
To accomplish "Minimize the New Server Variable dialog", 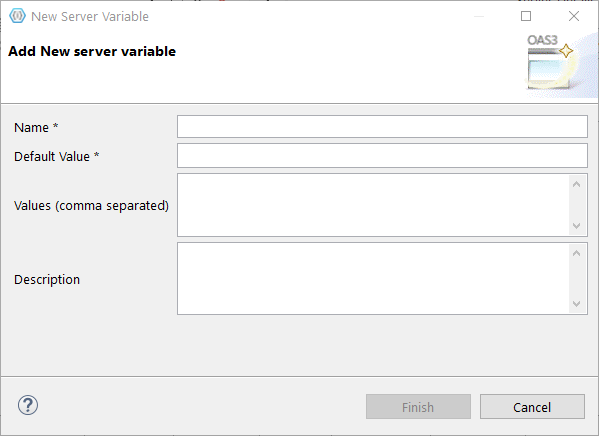I will tap(479, 16).
